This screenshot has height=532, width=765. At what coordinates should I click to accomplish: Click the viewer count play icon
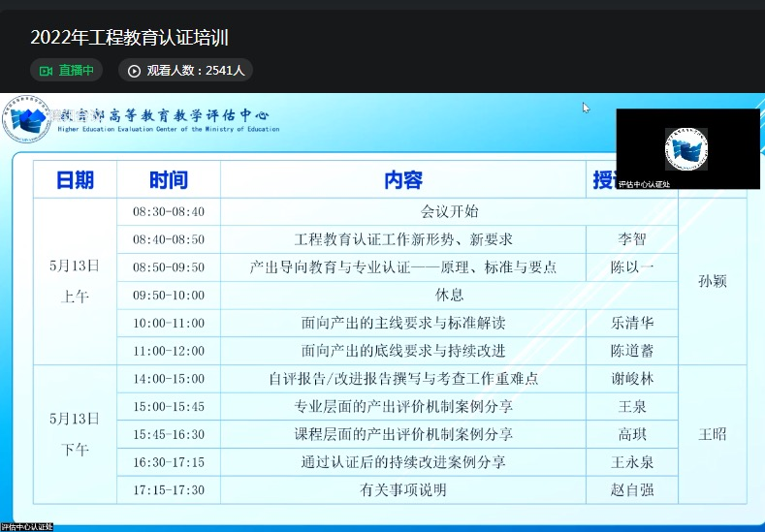(x=134, y=71)
